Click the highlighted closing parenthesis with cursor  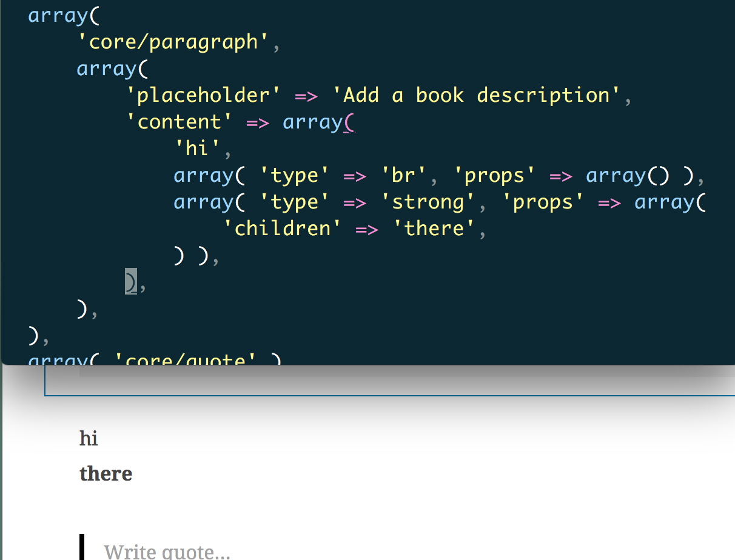129,281
